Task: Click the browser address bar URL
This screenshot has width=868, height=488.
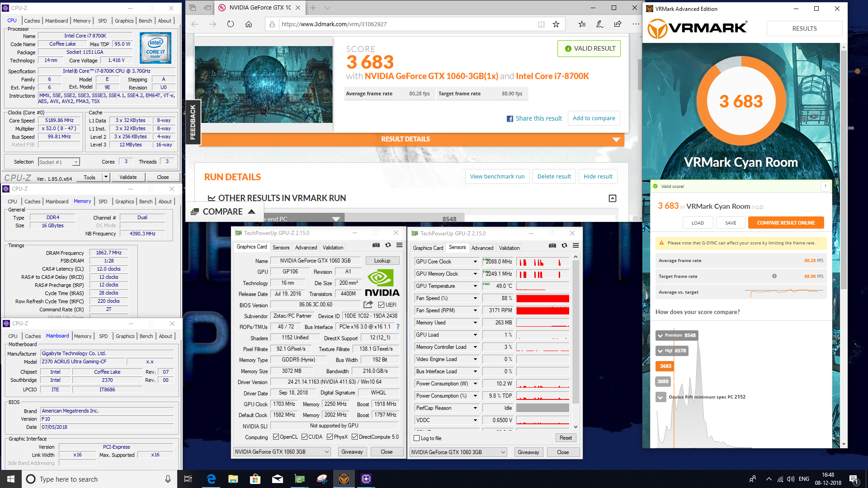Action: click(334, 24)
